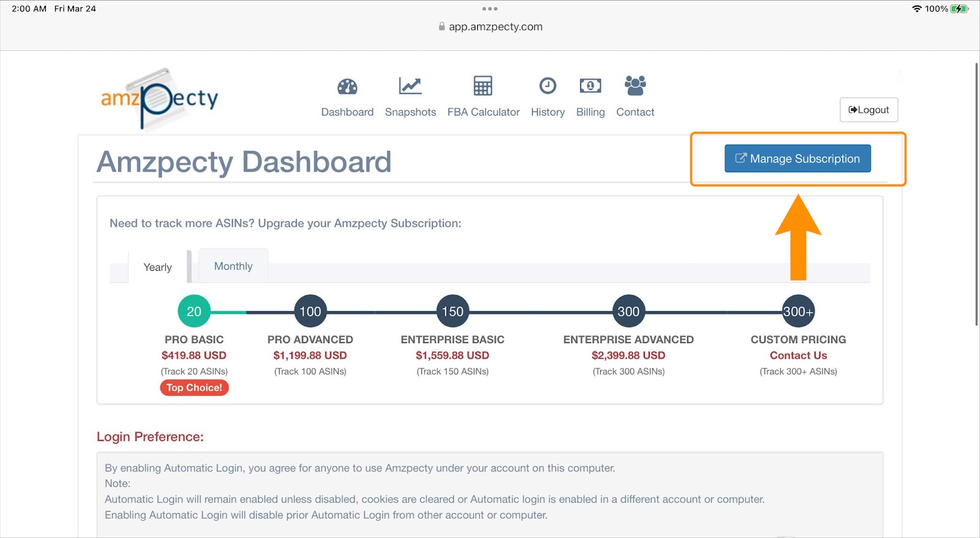
Task: Click the CUSTOM PRICING plan name
Action: [798, 339]
